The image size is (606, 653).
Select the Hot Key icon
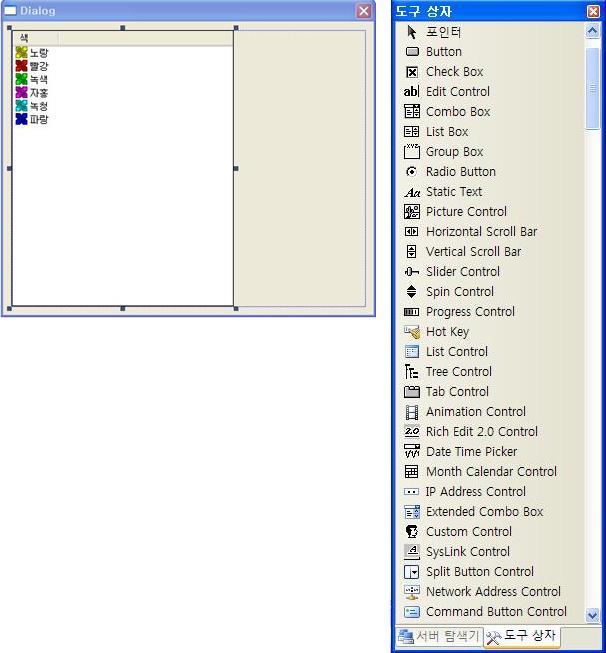412,331
